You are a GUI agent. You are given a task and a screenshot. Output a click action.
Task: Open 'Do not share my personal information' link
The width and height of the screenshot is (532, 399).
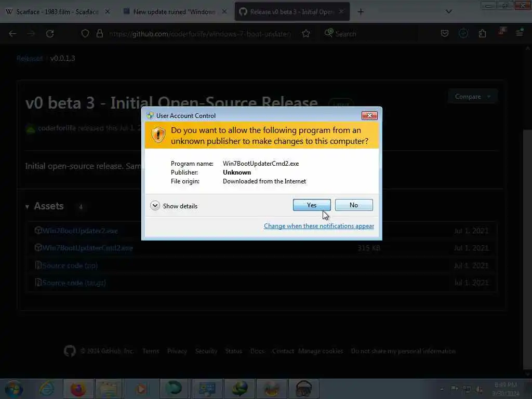[x=403, y=351]
